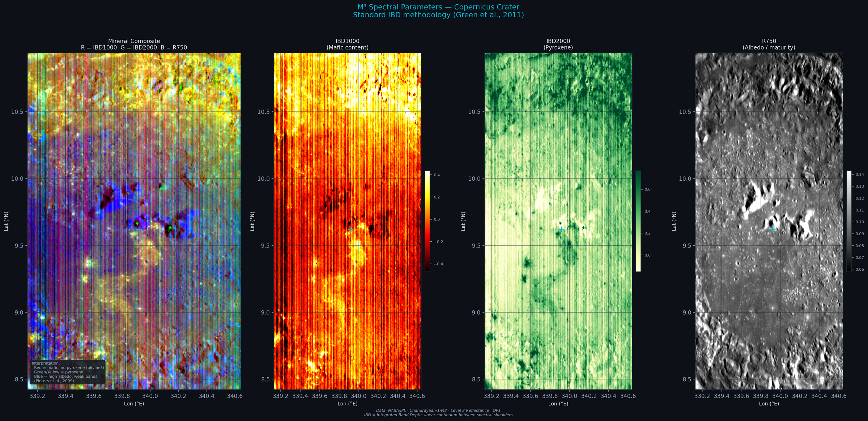Screen dimensions: 868x421
Task: Click the R750 albedo map image
Action: (x=769, y=221)
